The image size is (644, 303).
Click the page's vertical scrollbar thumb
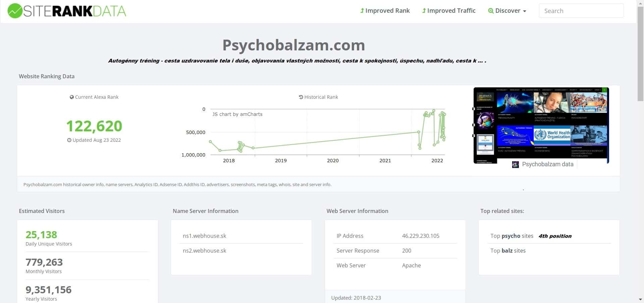(640, 53)
